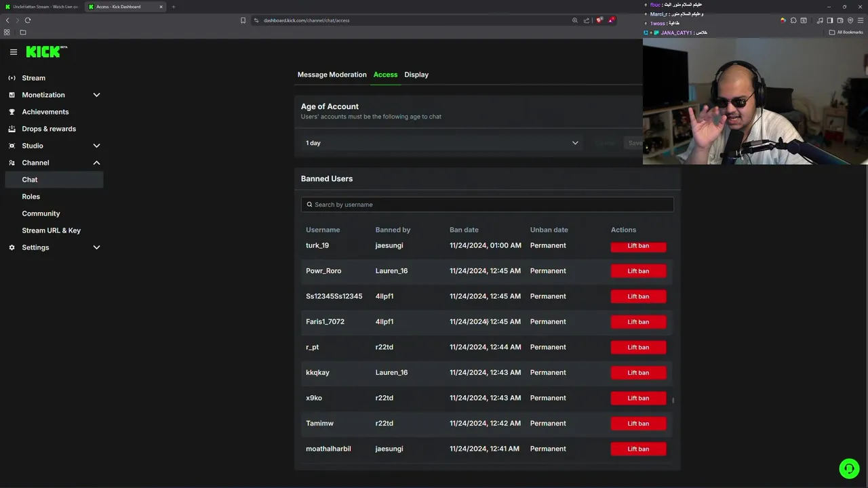Lift ban for Powr_Roro

point(638,271)
